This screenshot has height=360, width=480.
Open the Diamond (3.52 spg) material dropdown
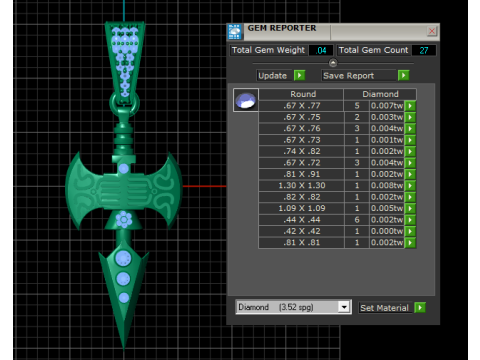pos(344,307)
